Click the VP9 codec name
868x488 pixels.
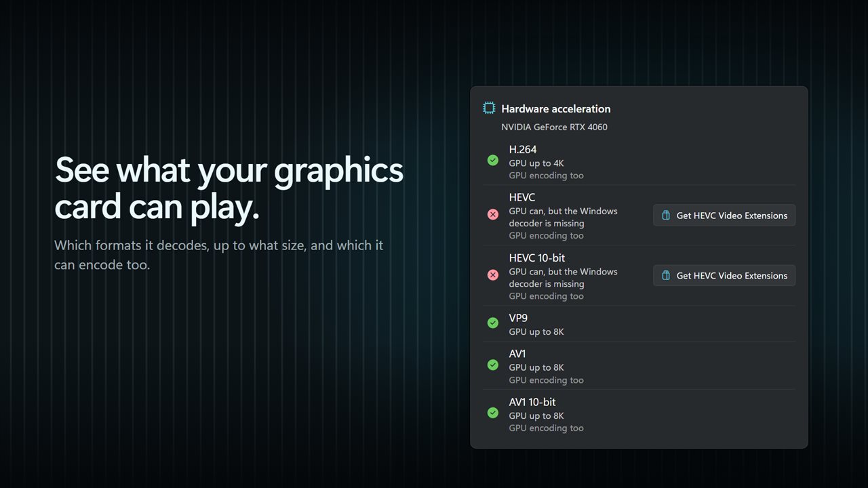[x=519, y=318]
